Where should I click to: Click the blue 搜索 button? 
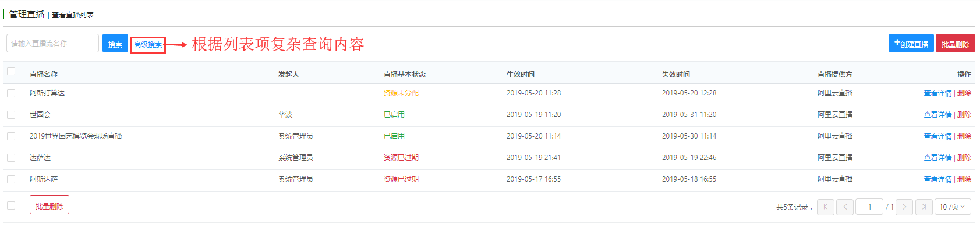[115, 44]
